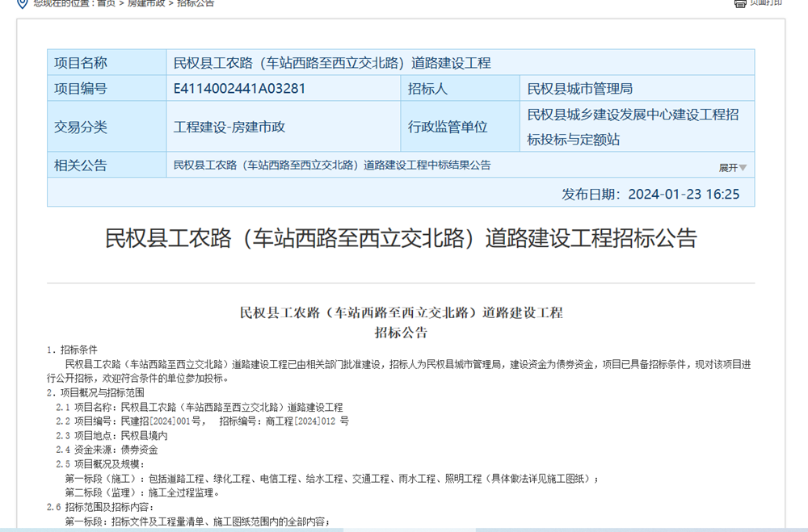Click the 第一标段（施工） description line
The height and width of the screenshot is (532, 808).
coord(332,479)
